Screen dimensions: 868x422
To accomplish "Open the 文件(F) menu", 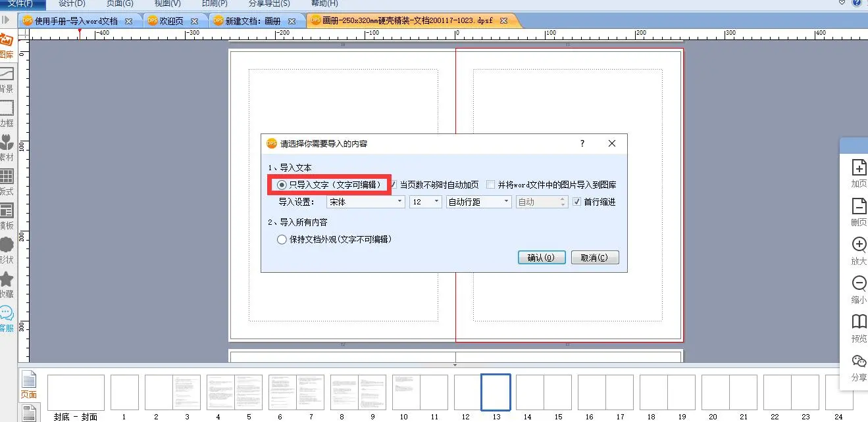I will (20, 4).
